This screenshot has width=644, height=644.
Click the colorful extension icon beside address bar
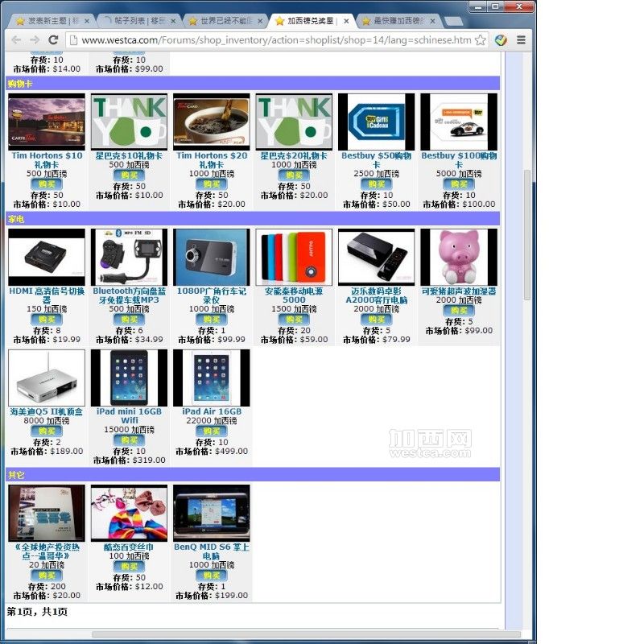(501, 39)
